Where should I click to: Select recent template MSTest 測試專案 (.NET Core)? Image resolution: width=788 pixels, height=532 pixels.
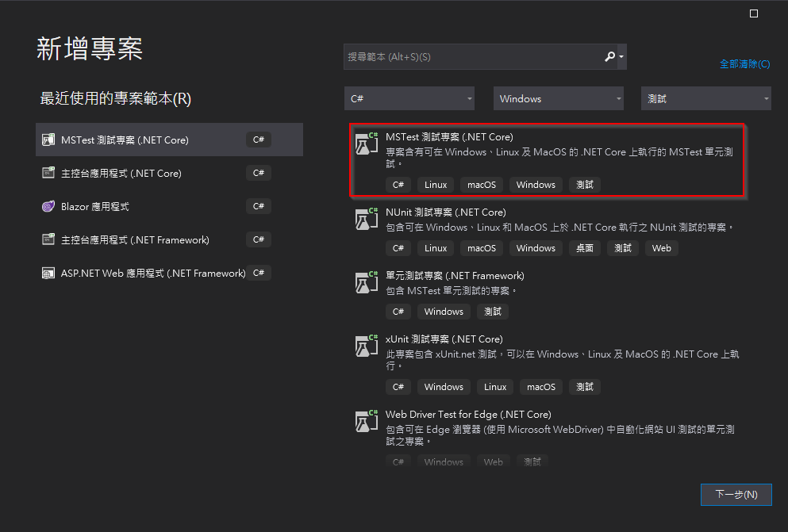point(169,140)
